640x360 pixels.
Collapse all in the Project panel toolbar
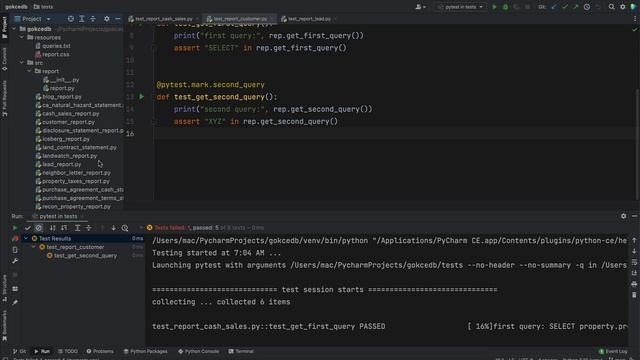tap(93, 19)
